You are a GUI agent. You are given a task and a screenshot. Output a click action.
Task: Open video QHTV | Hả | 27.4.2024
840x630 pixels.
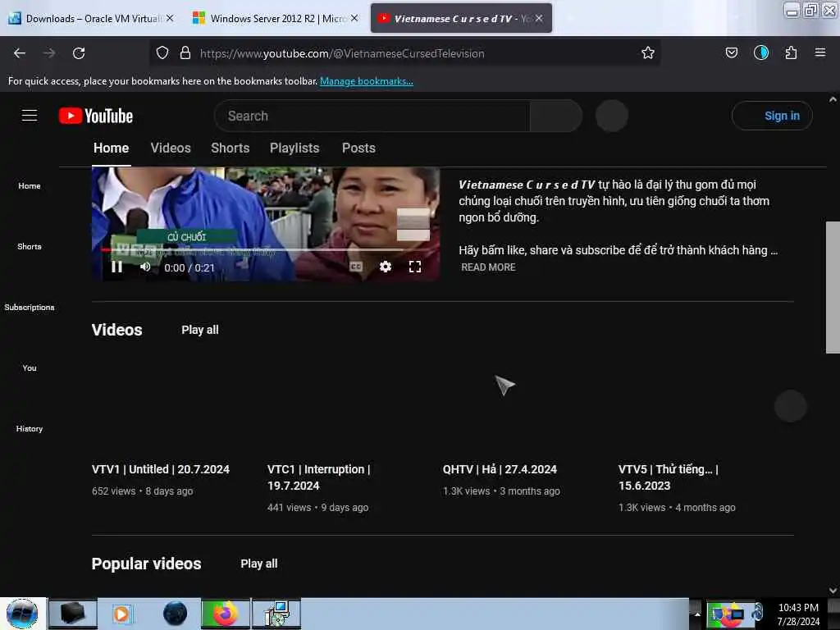coord(500,469)
